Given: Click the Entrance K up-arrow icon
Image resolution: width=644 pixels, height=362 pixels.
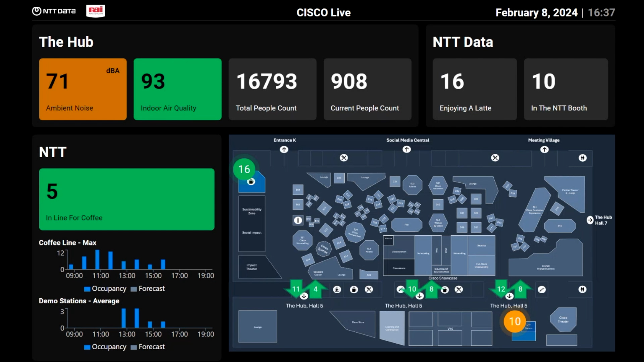Looking at the screenshot, I should [x=284, y=149].
